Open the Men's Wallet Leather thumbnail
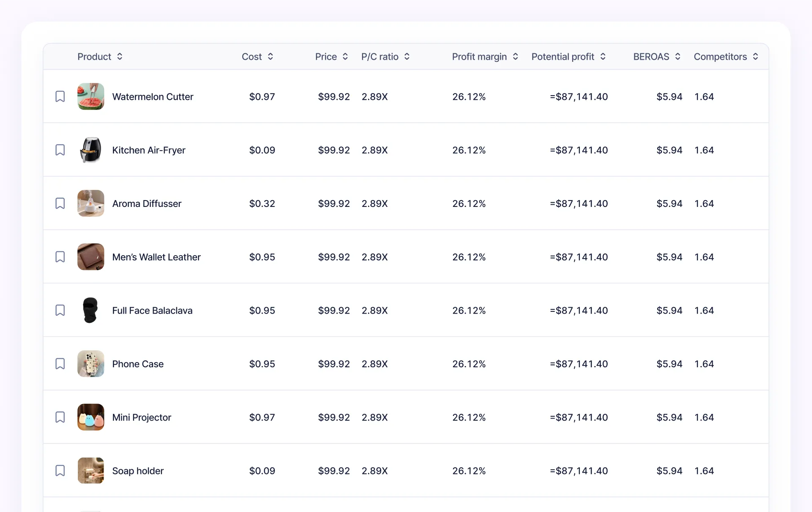 tap(91, 257)
